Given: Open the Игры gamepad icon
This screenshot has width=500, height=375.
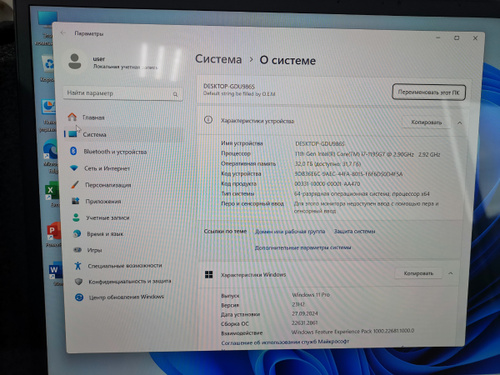Looking at the screenshot, I should (77, 249).
